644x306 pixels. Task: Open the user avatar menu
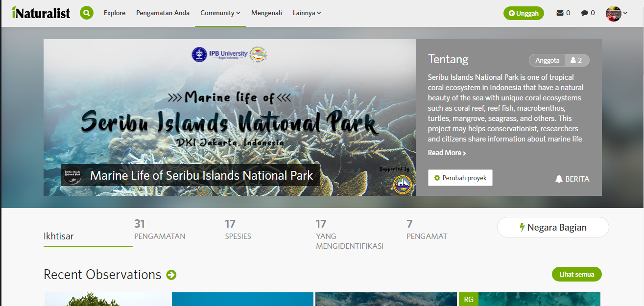click(x=616, y=13)
